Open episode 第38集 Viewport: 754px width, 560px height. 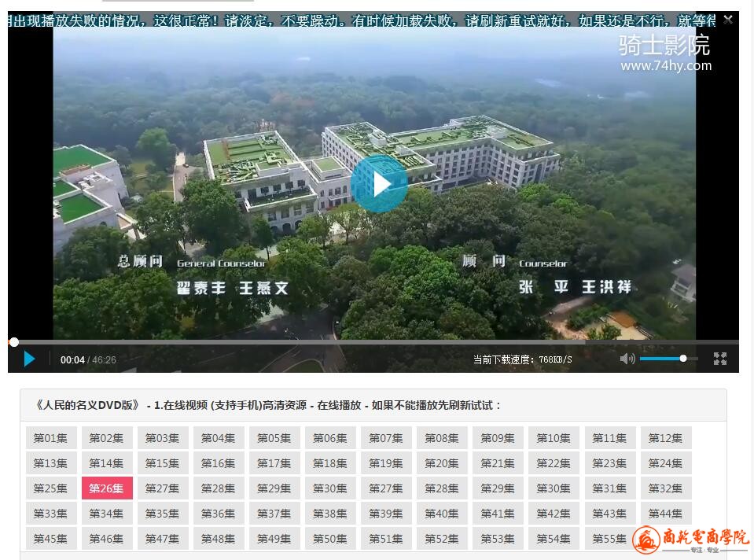[x=330, y=514]
